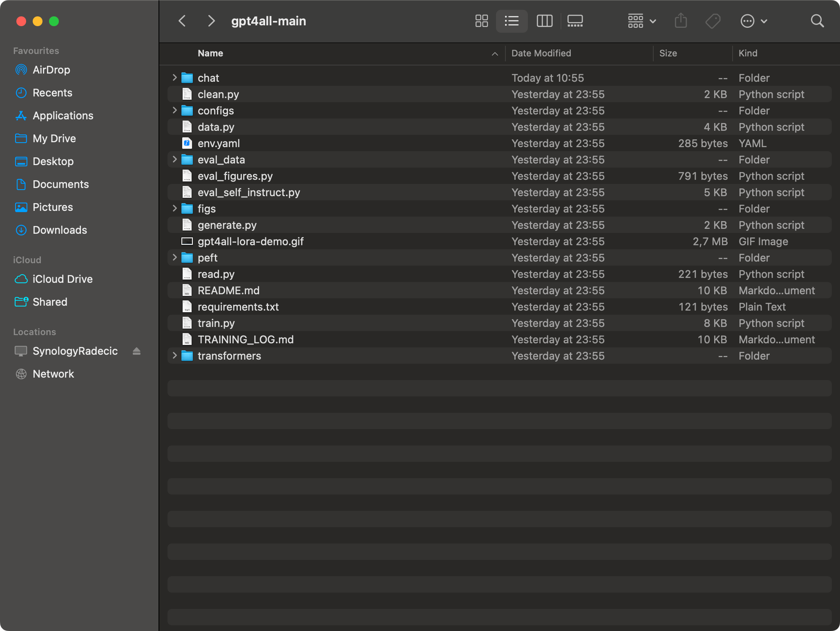Select the README.md file
The image size is (840, 631).
(228, 290)
